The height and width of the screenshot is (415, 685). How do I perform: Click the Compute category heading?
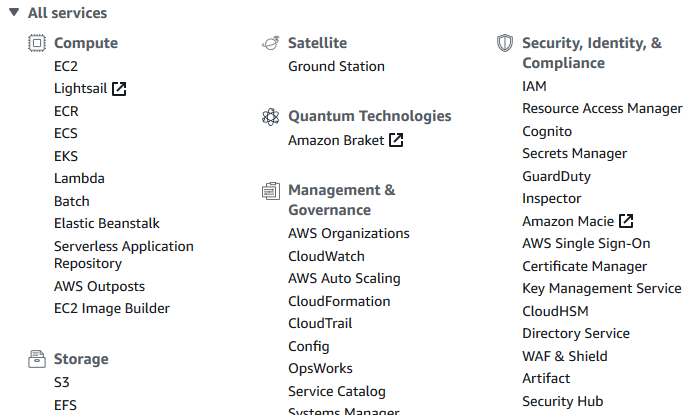coord(86,43)
